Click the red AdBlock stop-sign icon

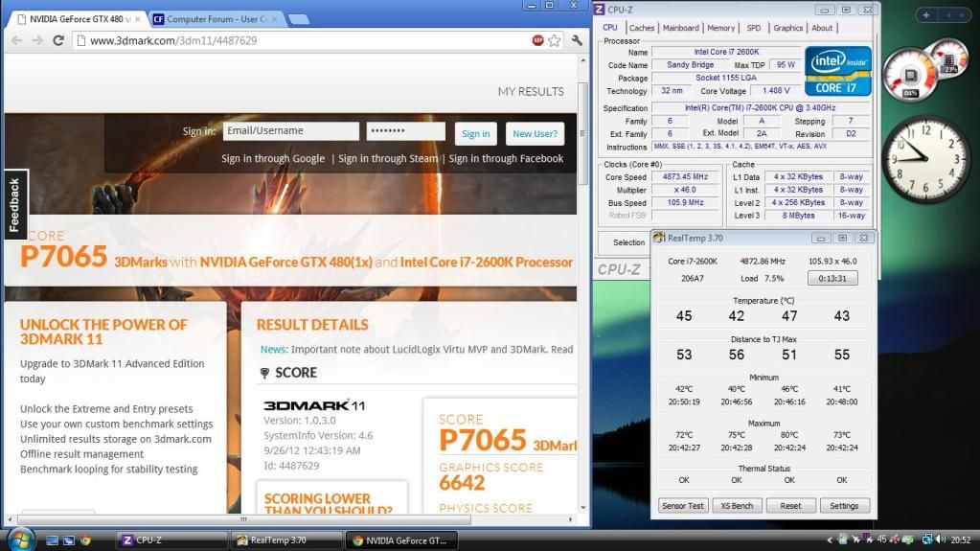(x=537, y=40)
